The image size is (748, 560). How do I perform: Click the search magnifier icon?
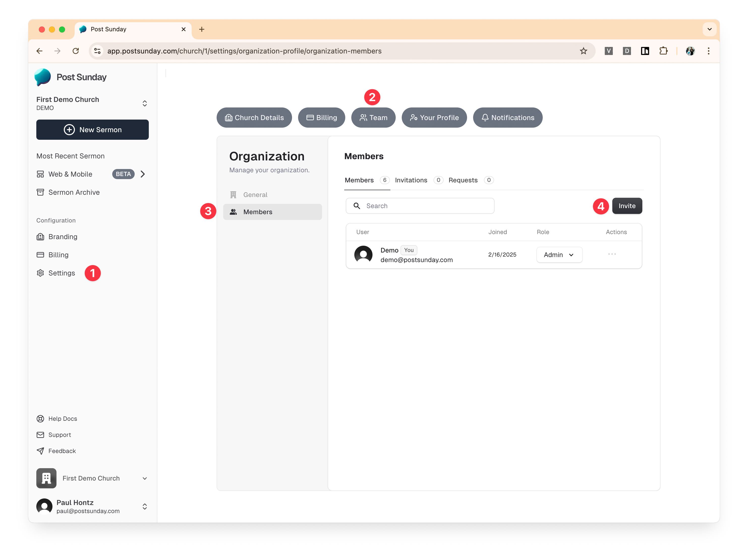click(x=357, y=206)
